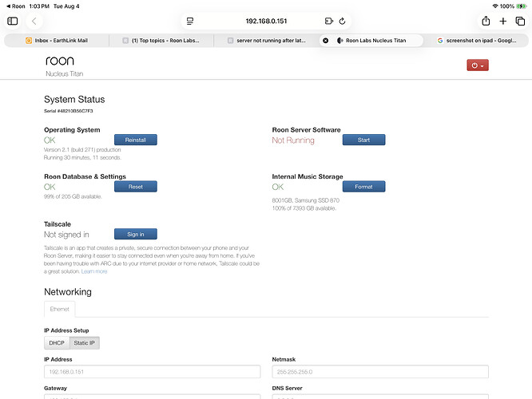Screen dimensions: 532x399
Task: Open the Tailscale Learn more link
Action: point(94,271)
